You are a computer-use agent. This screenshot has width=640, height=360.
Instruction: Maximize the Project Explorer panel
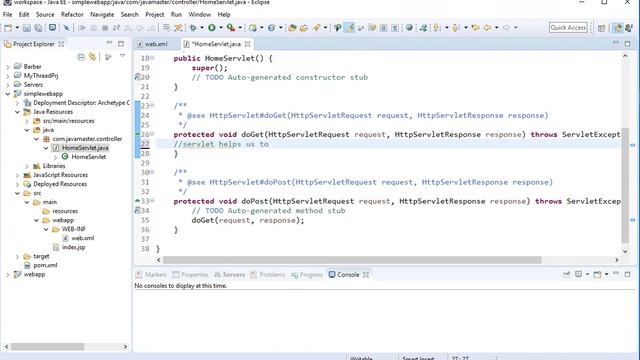121,44
